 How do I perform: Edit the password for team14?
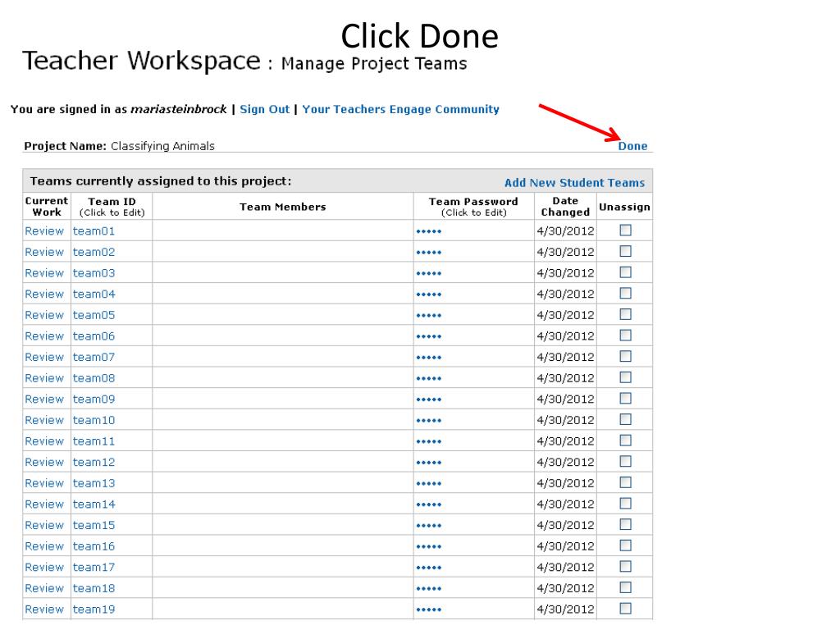(x=428, y=504)
